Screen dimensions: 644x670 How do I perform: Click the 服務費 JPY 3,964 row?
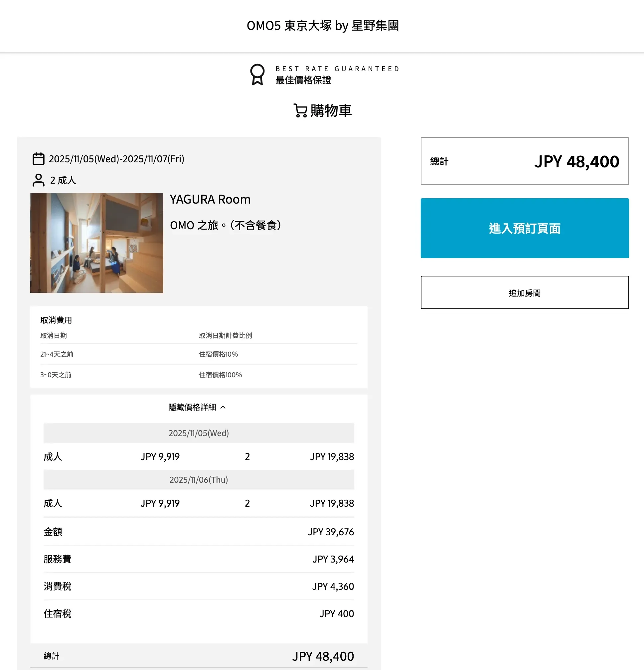pyautogui.click(x=199, y=559)
